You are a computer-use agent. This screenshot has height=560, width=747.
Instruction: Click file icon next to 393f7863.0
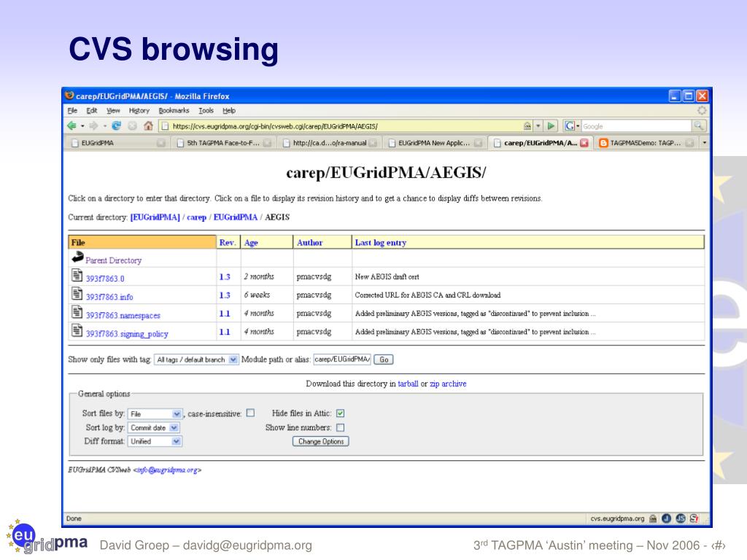coord(77,275)
